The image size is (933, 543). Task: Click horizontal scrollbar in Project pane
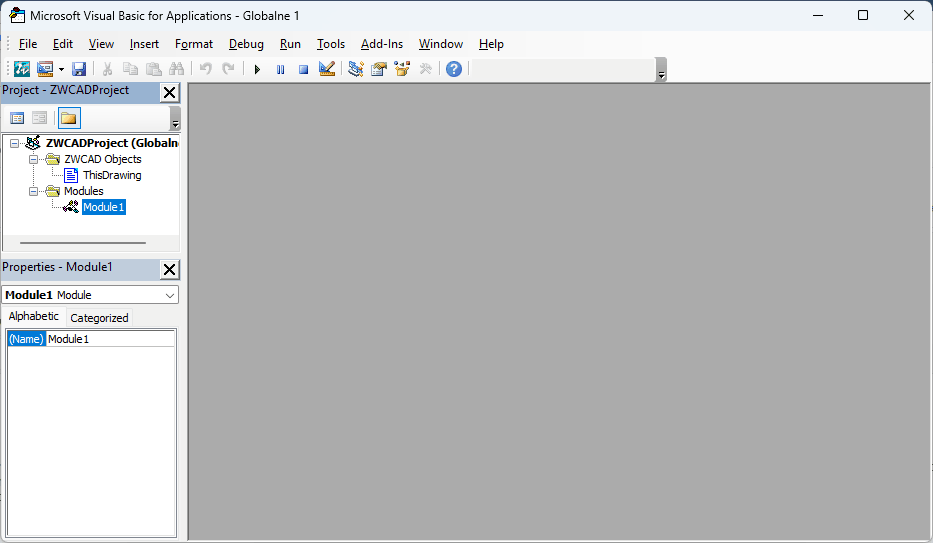pos(83,243)
